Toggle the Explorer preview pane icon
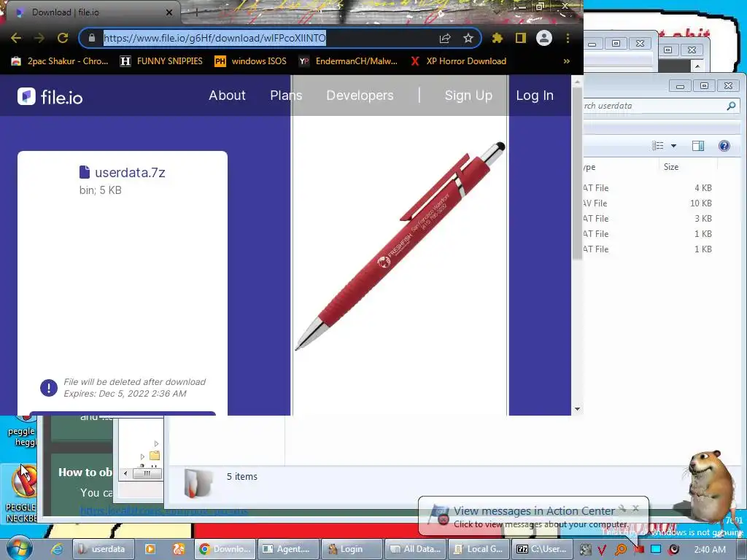Screen dimensions: 747x560 (x=698, y=146)
